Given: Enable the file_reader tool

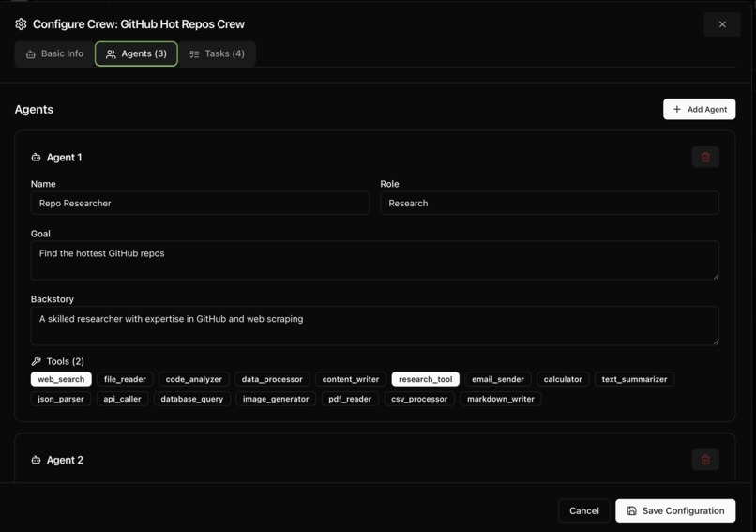Looking at the screenshot, I should 125,379.
